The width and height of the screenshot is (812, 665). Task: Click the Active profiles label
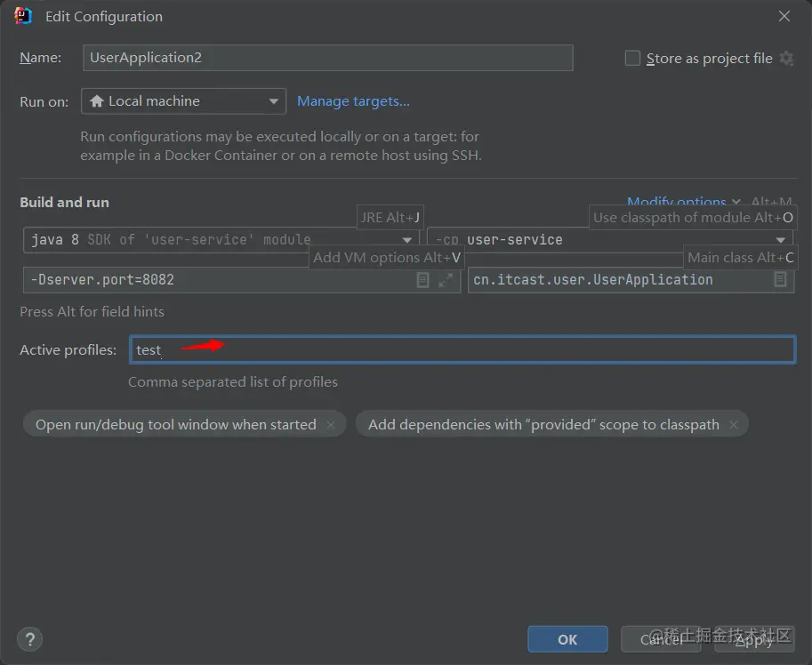pyautogui.click(x=68, y=350)
